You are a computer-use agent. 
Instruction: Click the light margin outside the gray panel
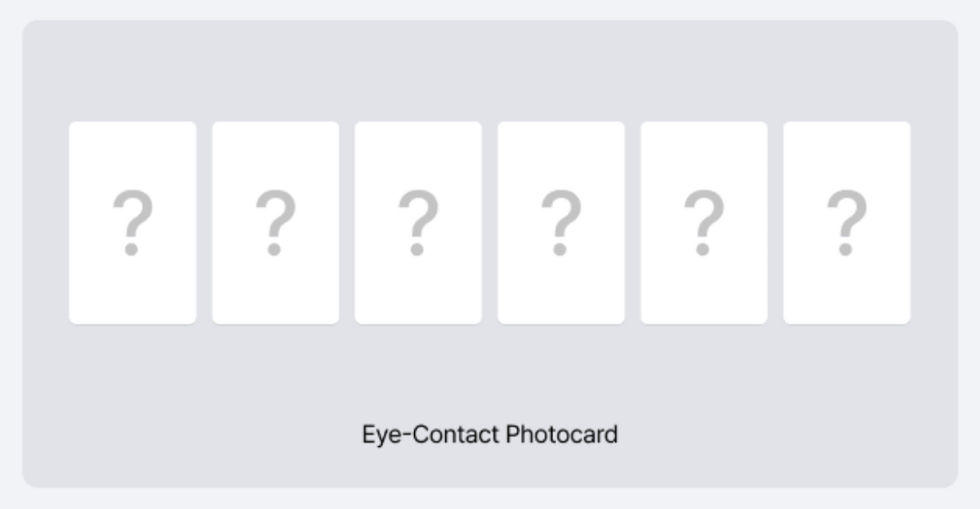tap(490, 9)
